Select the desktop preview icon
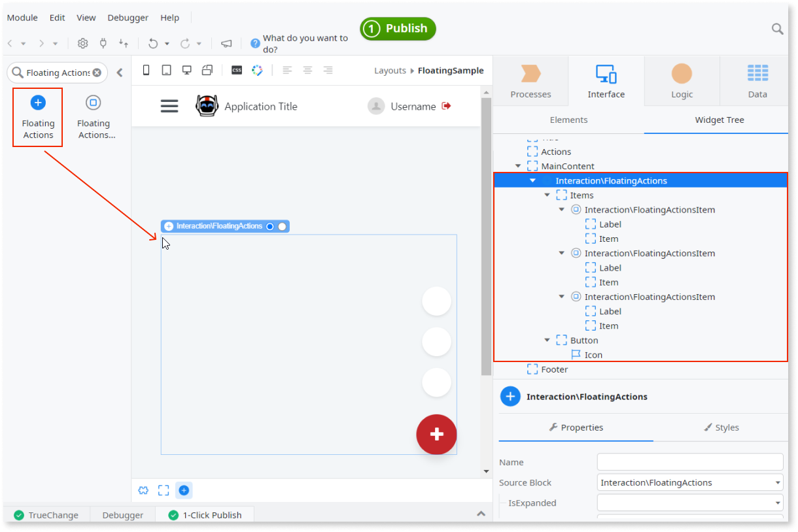798x532 pixels. click(x=187, y=69)
